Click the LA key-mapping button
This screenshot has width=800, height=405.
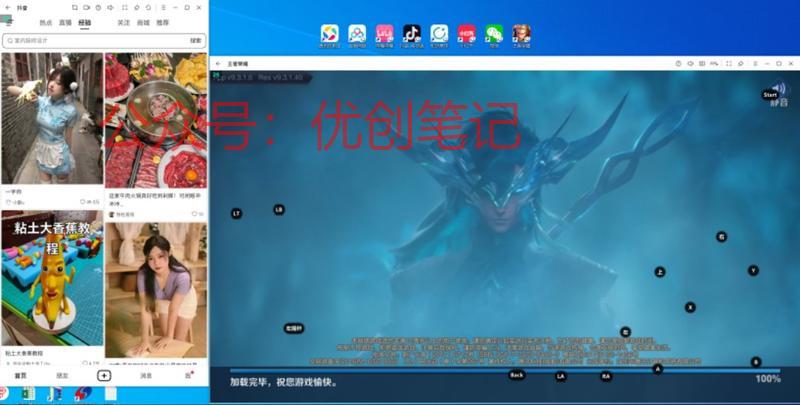click(561, 376)
